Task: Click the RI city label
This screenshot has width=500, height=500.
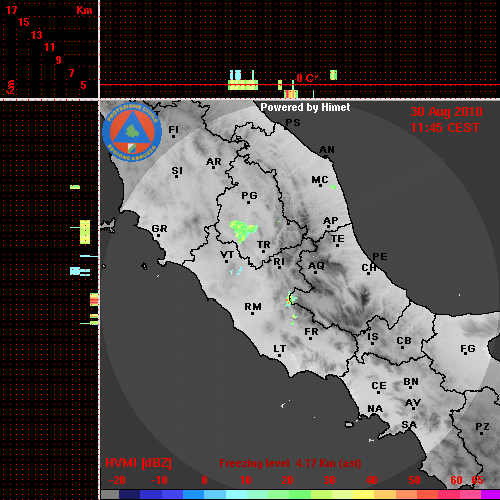Action: click(x=279, y=262)
